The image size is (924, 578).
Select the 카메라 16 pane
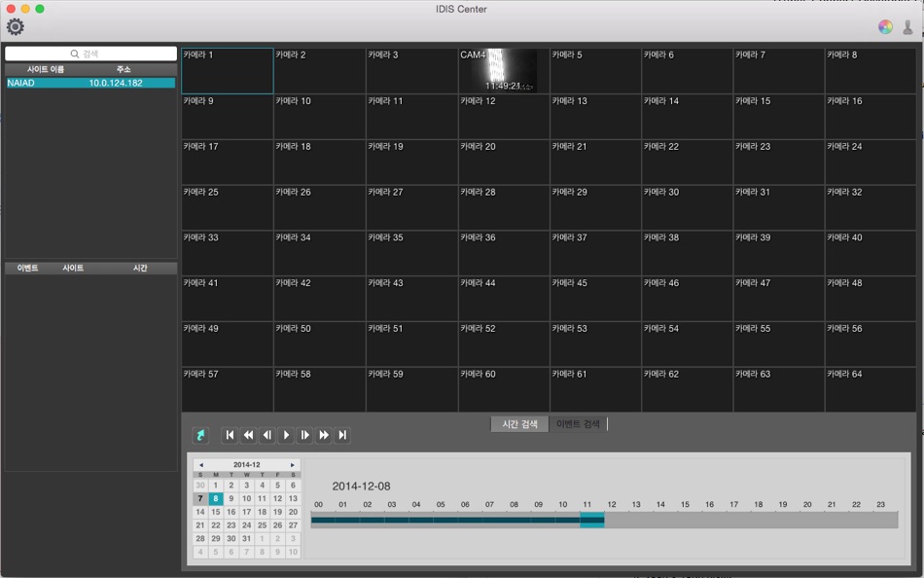[871, 117]
